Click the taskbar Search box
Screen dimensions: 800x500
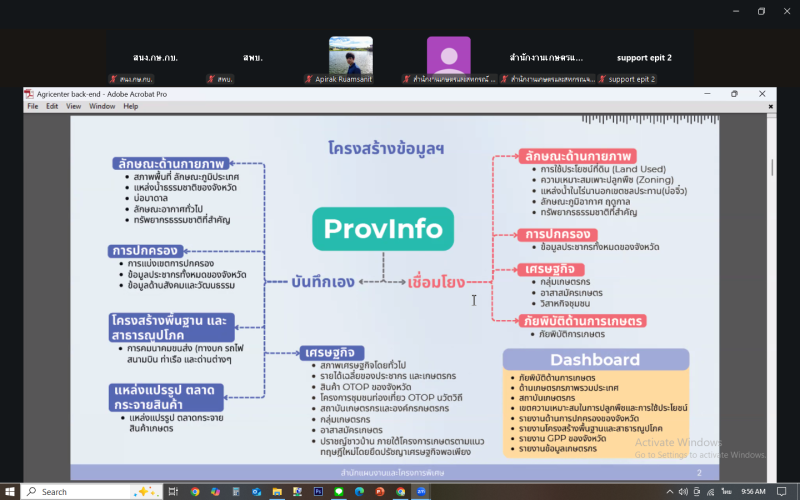point(90,491)
